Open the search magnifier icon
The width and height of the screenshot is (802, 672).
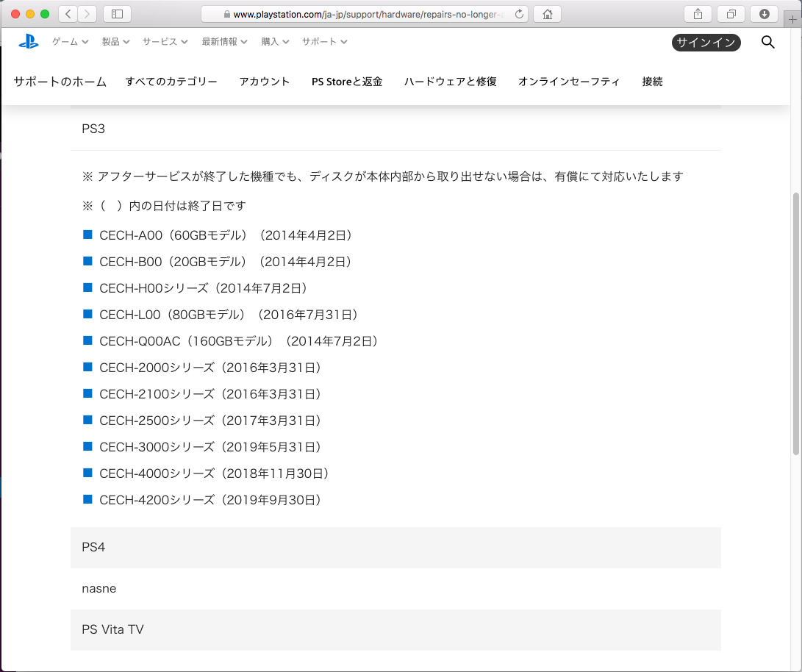767,42
